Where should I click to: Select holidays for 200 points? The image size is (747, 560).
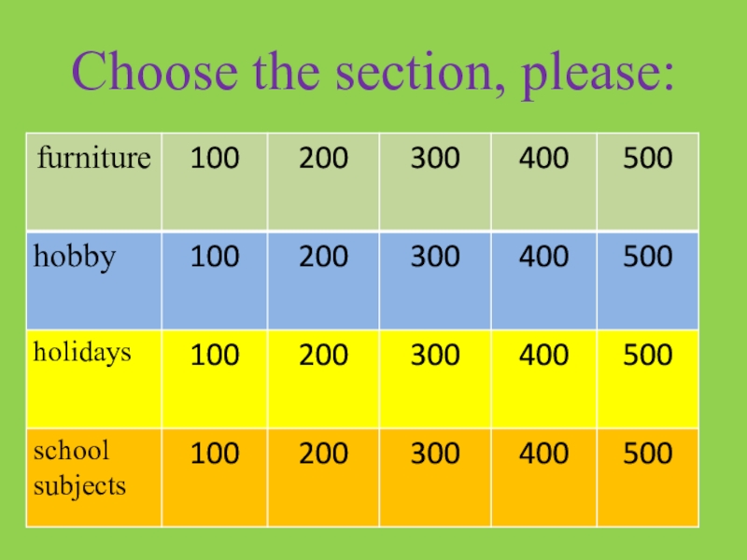point(323,356)
